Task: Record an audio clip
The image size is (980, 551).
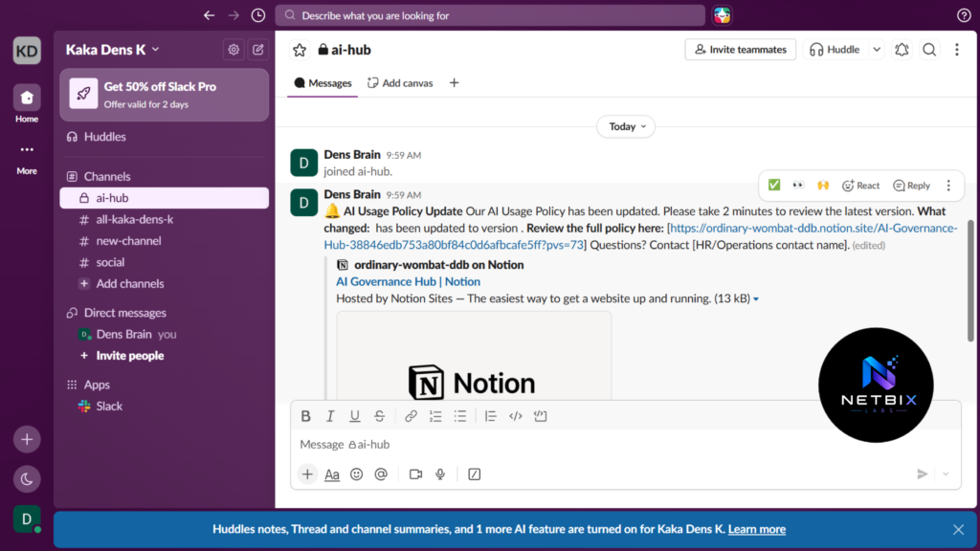Action: click(x=440, y=474)
